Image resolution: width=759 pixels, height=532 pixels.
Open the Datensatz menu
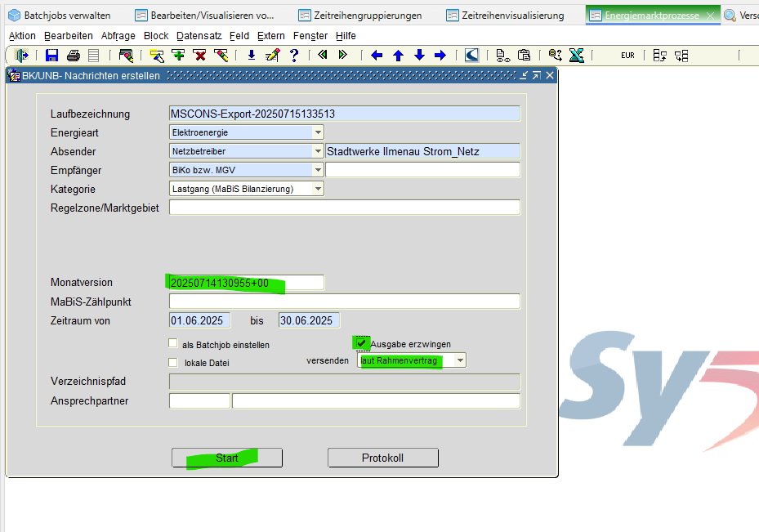tap(197, 36)
